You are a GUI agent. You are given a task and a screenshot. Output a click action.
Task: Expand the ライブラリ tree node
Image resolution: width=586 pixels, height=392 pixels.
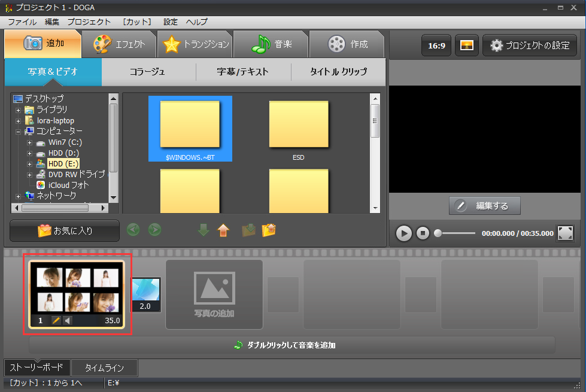pos(19,110)
